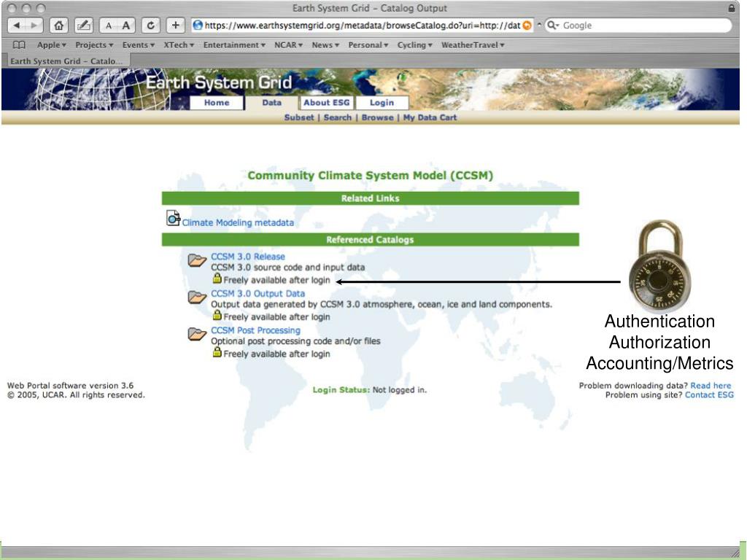Viewport: 747px width, 560px height.
Task: Open the CCSM 3.0 Output Data folder icon
Action: tap(197, 297)
